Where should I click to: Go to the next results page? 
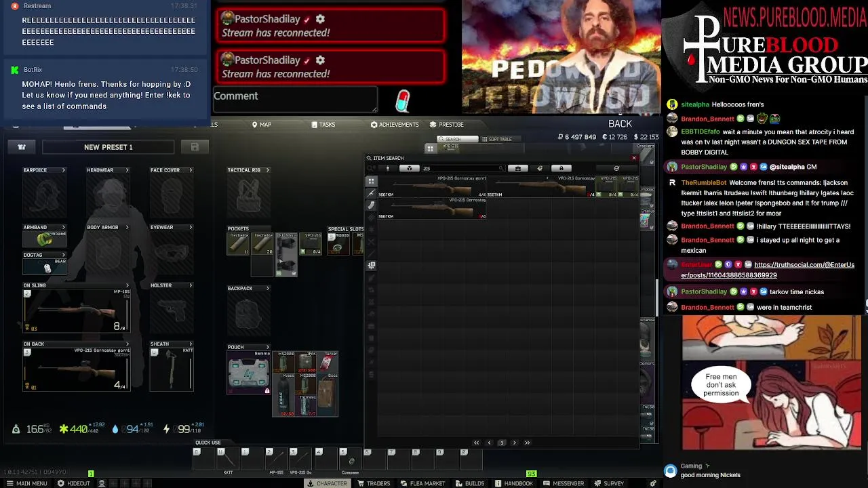click(514, 443)
